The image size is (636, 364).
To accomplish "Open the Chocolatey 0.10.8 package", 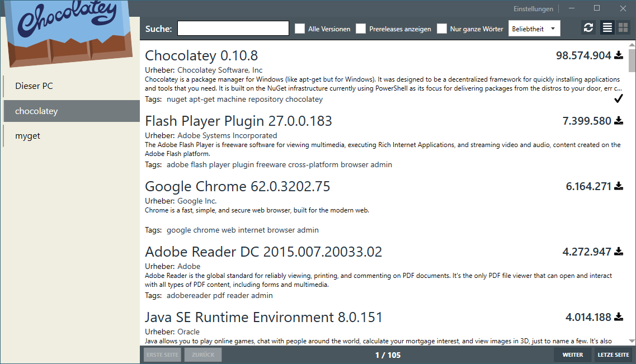I will 201,55.
